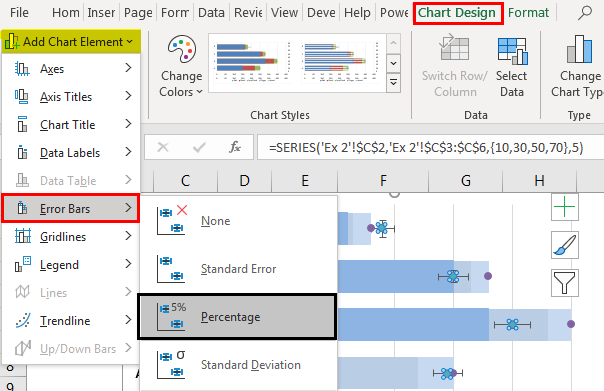Click the Data Labels menu icon
This screenshot has height=391, width=604.
(x=22, y=153)
